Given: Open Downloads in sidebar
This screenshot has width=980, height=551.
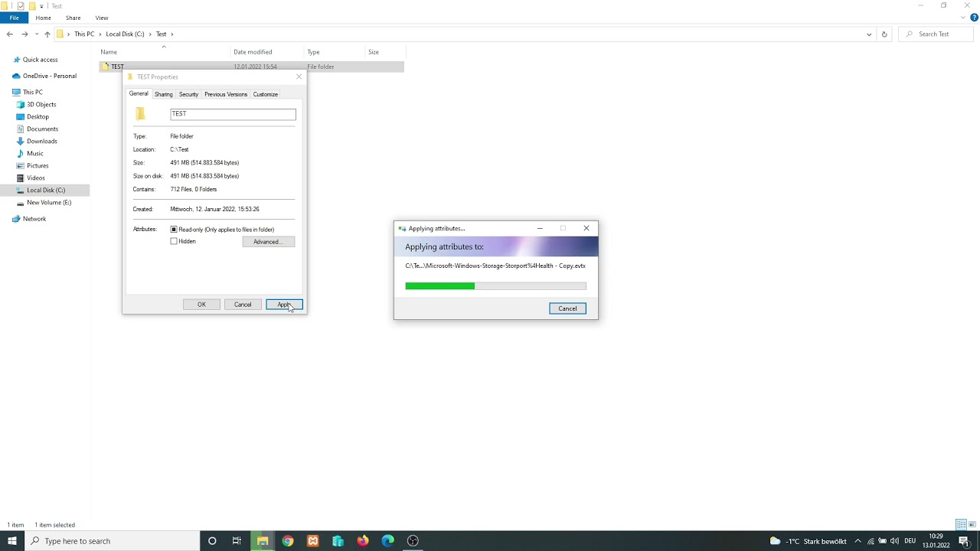Looking at the screenshot, I should pos(41,141).
